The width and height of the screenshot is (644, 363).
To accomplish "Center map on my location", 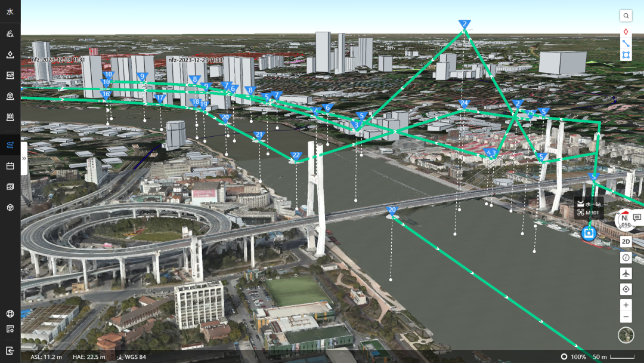I will 626,289.
